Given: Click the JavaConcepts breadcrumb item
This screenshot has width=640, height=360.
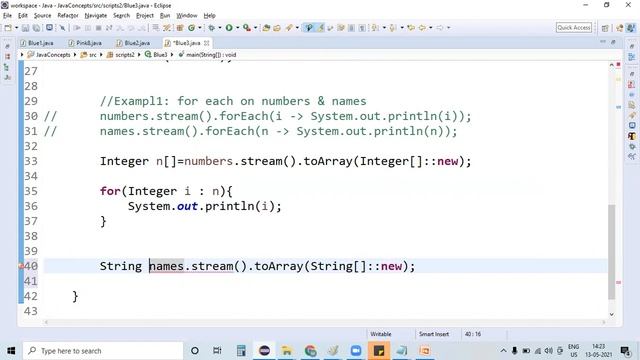Looking at the screenshot, I should [49, 55].
